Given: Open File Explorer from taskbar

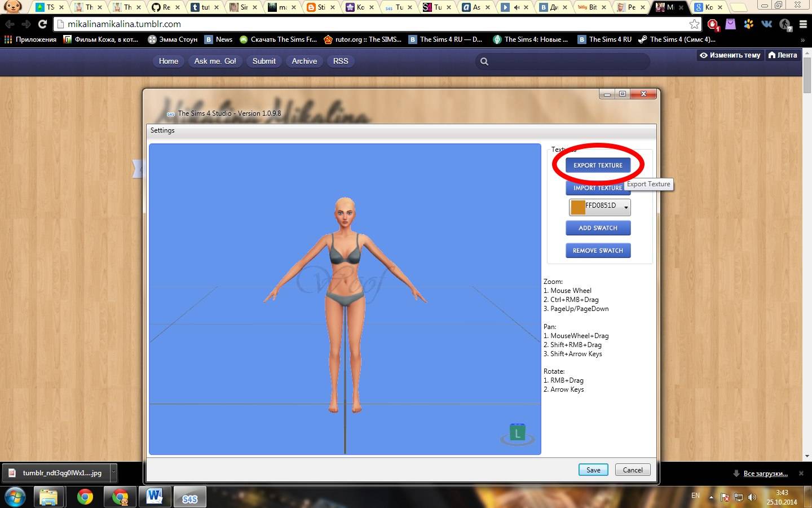Looking at the screenshot, I should (x=49, y=497).
